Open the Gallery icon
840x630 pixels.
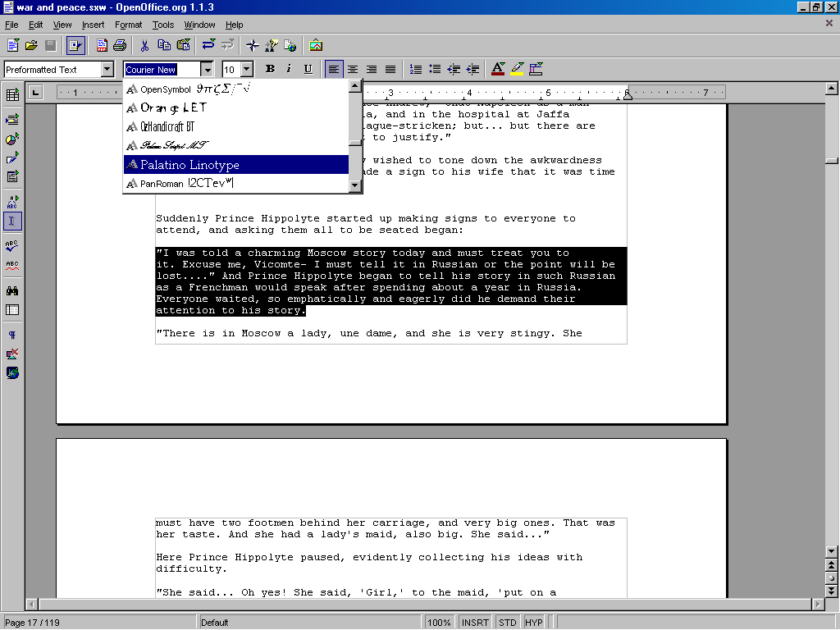click(316, 45)
